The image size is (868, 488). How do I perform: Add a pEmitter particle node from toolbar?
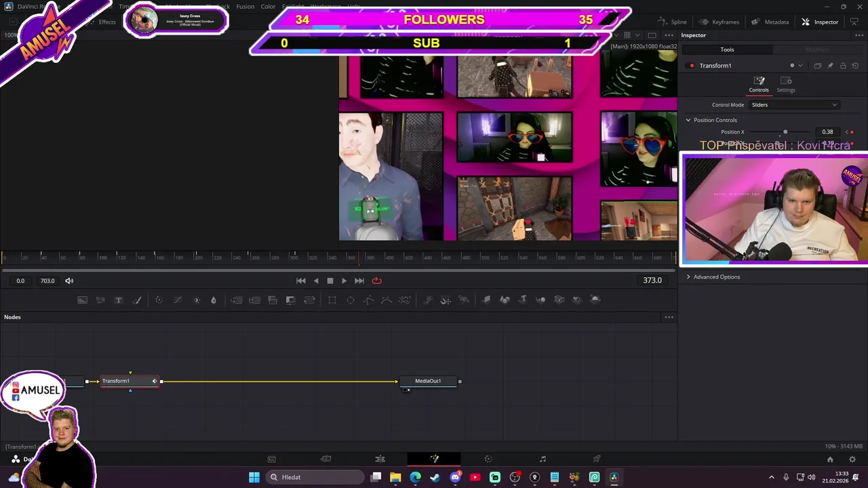[x=428, y=300]
